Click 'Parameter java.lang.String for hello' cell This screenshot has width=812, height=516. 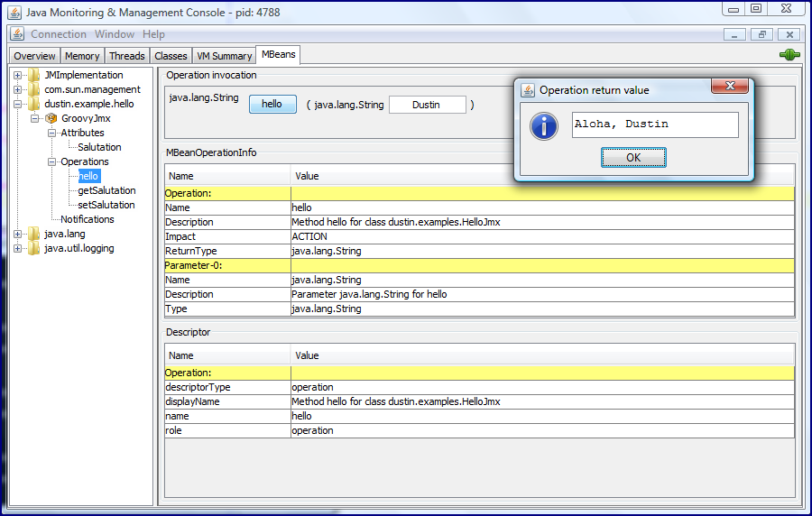543,294
